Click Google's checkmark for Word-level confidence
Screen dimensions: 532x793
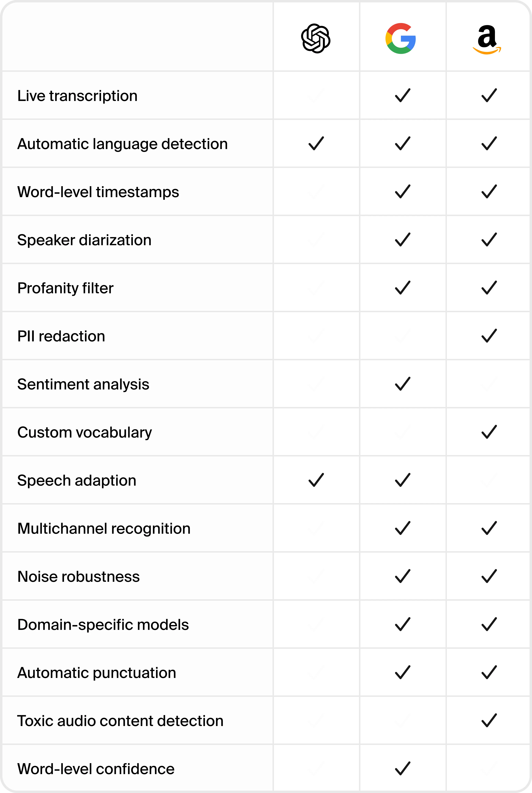[x=403, y=769]
